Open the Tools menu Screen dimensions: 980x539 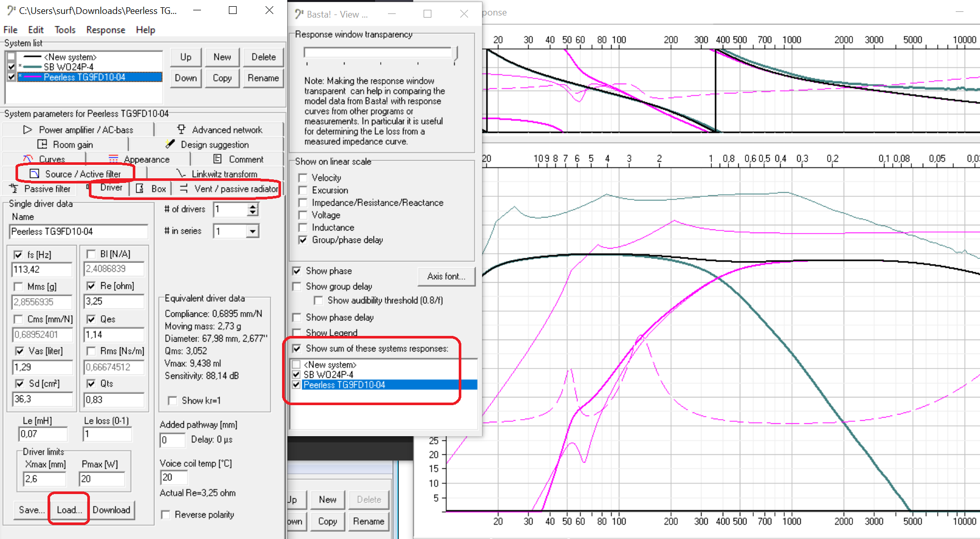(65, 30)
